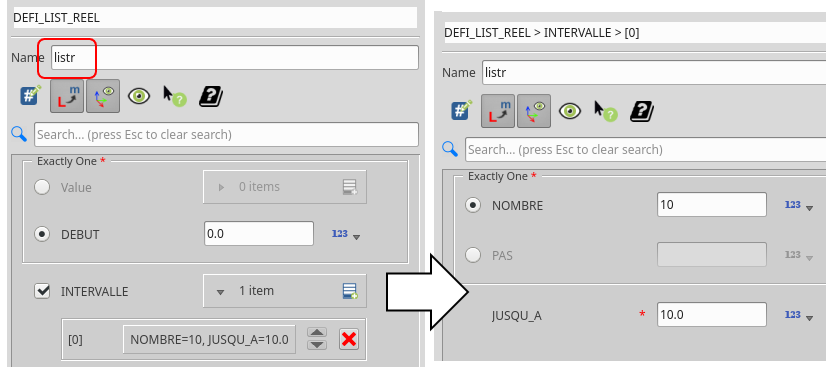The image size is (826, 367).
Task: Click the cursor with question mark help icon on left
Action: pyautogui.click(x=175, y=96)
